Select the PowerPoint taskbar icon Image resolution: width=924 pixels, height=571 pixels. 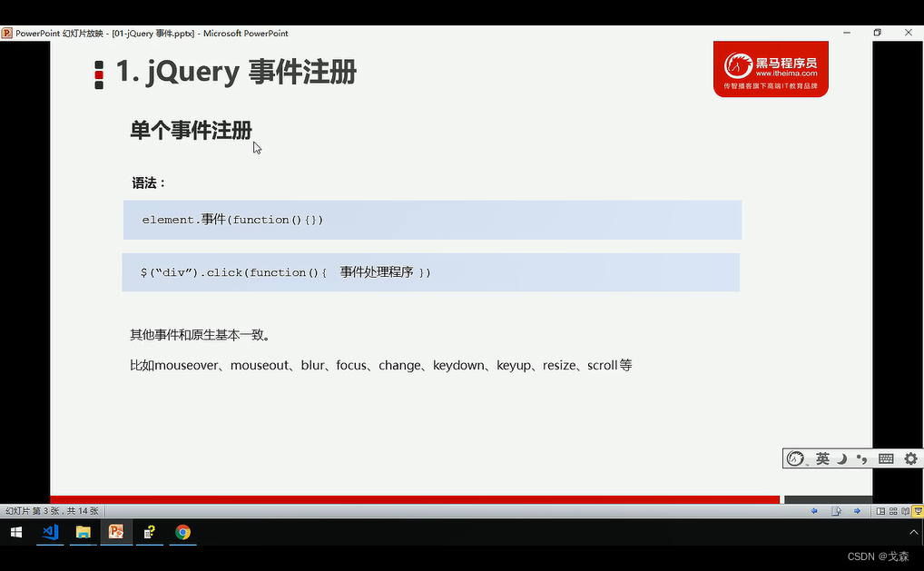point(116,532)
